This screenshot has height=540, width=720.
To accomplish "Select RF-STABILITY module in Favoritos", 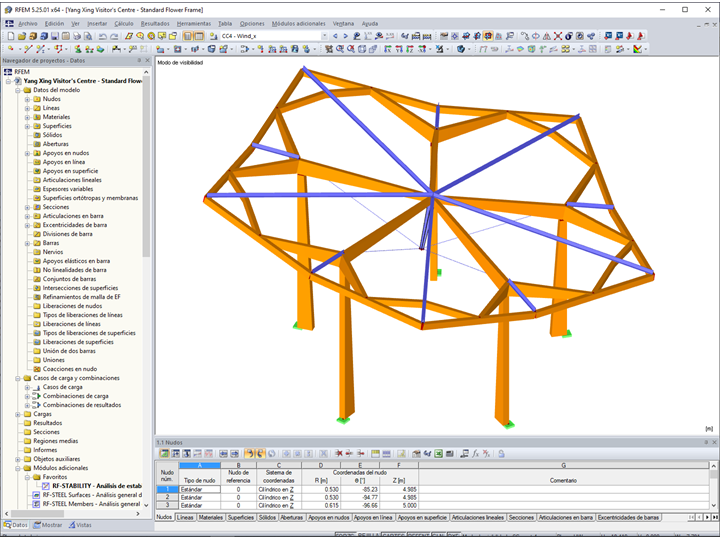I will pyautogui.click(x=96, y=486).
